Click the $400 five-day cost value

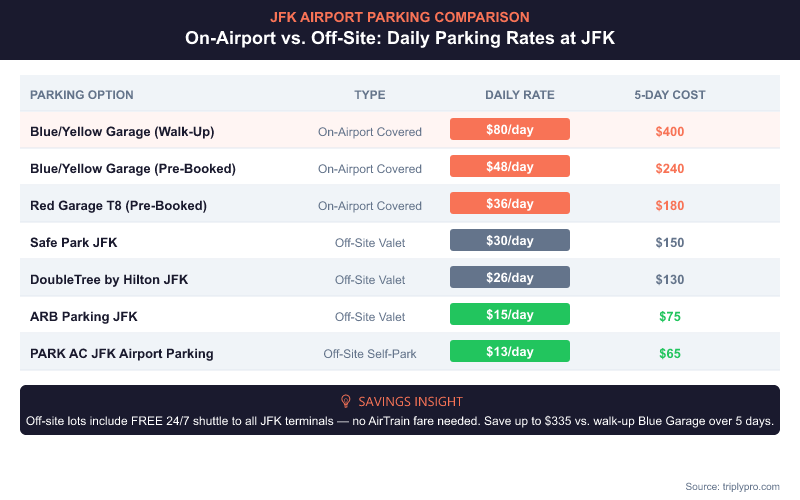670,132
